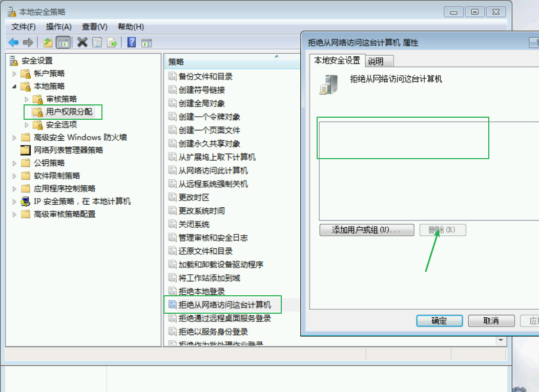The image size is (539, 392).
Task: Click the policy icon beside 更改时区
Action: coord(172,197)
